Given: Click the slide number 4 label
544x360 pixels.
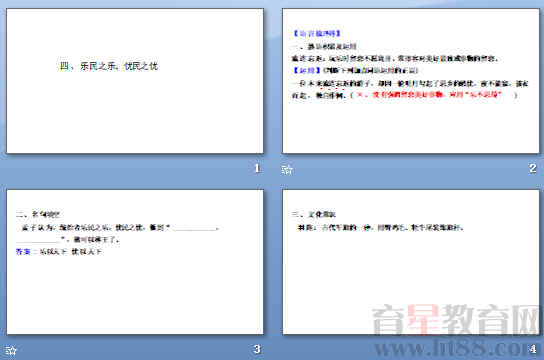Looking at the screenshot, I should point(533,349).
